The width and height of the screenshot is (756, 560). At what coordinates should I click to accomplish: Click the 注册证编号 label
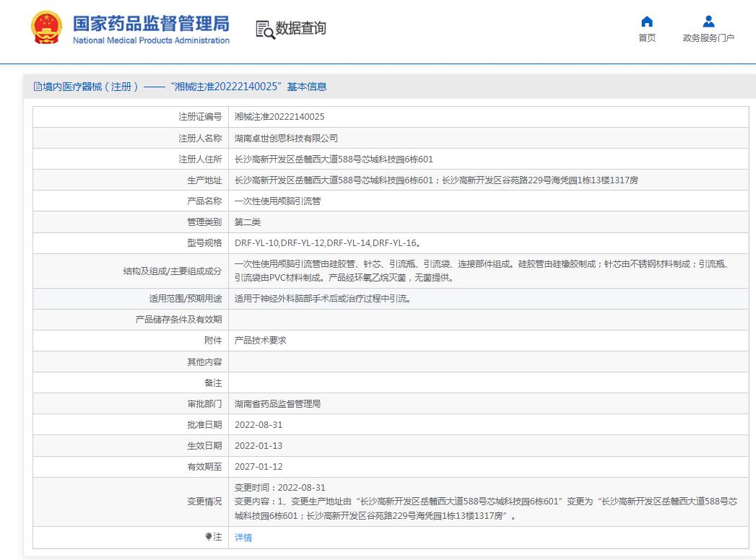pos(200,117)
